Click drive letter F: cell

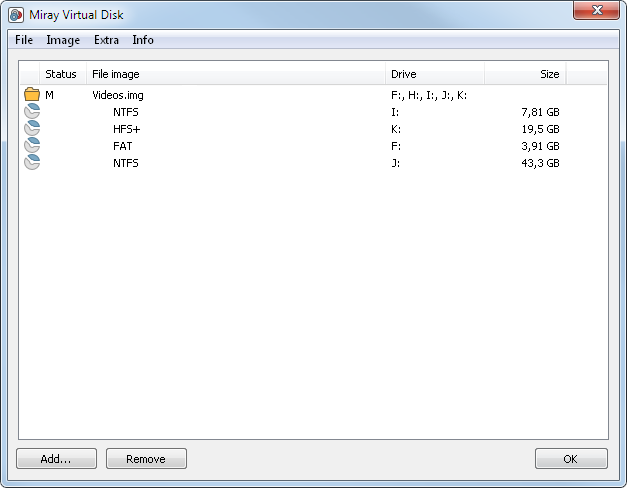point(396,146)
